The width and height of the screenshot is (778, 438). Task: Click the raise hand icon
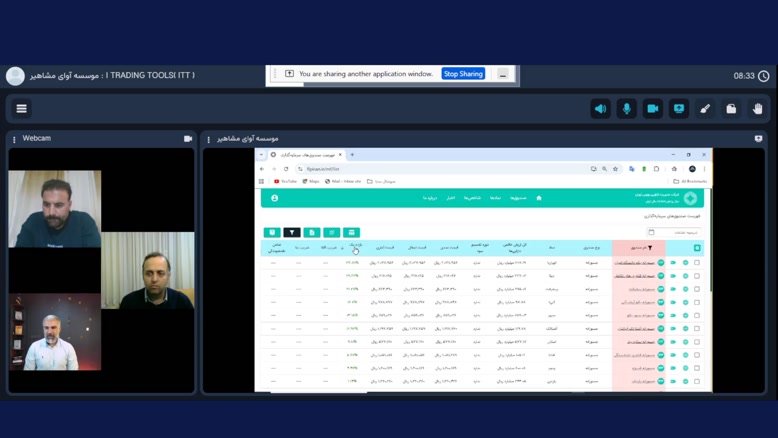(x=757, y=108)
